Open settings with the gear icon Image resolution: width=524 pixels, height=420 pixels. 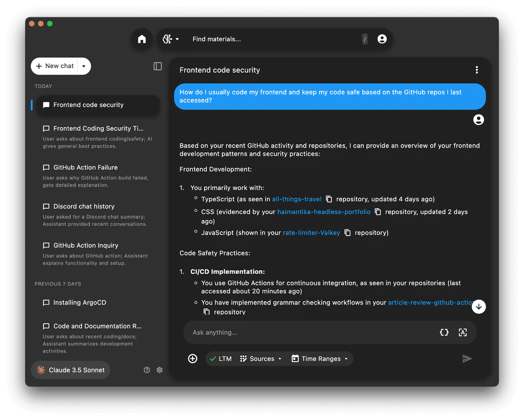160,370
